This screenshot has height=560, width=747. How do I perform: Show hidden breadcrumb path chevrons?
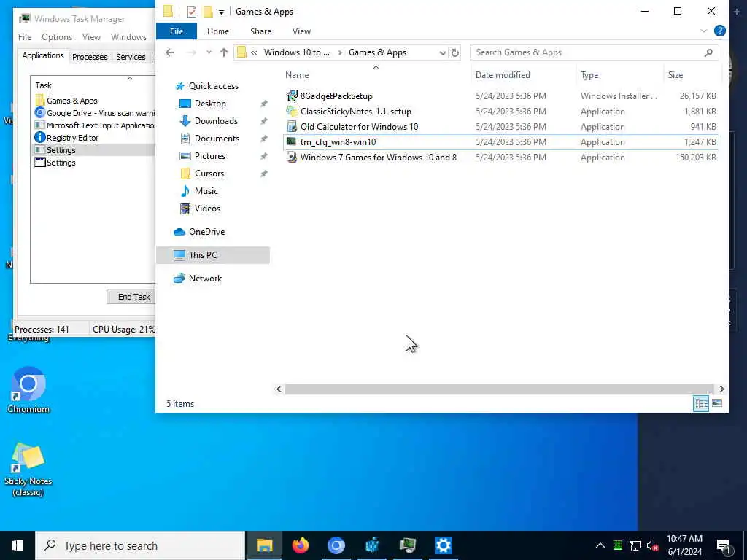[254, 52]
